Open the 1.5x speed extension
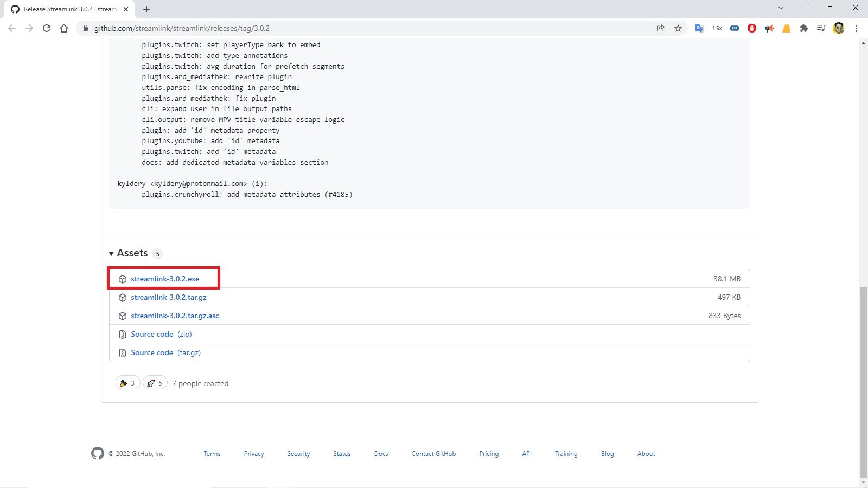This screenshot has width=868, height=488. point(717,28)
